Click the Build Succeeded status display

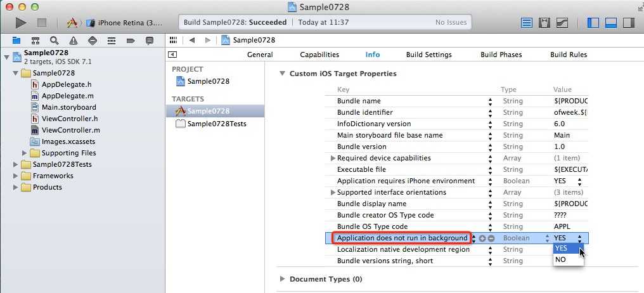pos(325,23)
